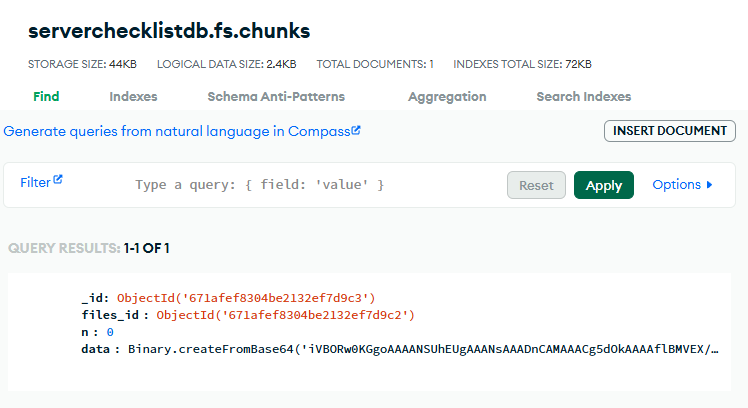
Task: Switch to the Aggregation tab
Action: pyautogui.click(x=447, y=96)
